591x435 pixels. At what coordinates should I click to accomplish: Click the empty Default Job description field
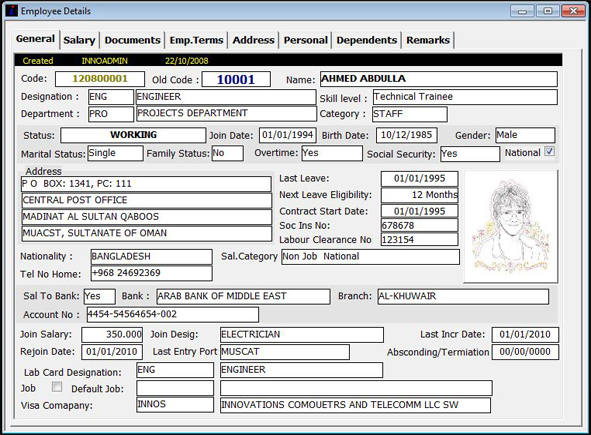[356, 388]
